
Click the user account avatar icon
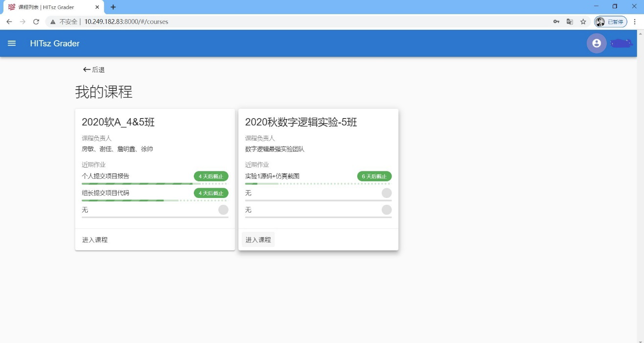[x=596, y=43]
